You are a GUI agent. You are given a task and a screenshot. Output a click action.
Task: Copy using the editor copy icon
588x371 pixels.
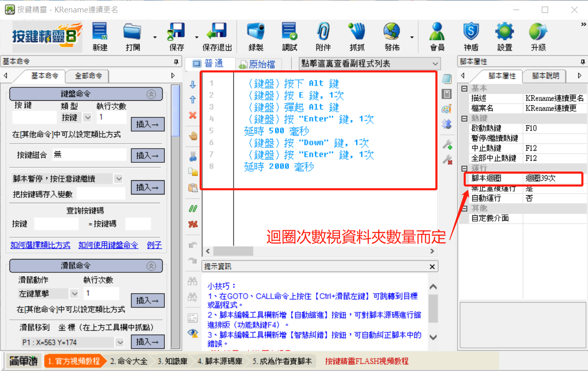(x=193, y=172)
